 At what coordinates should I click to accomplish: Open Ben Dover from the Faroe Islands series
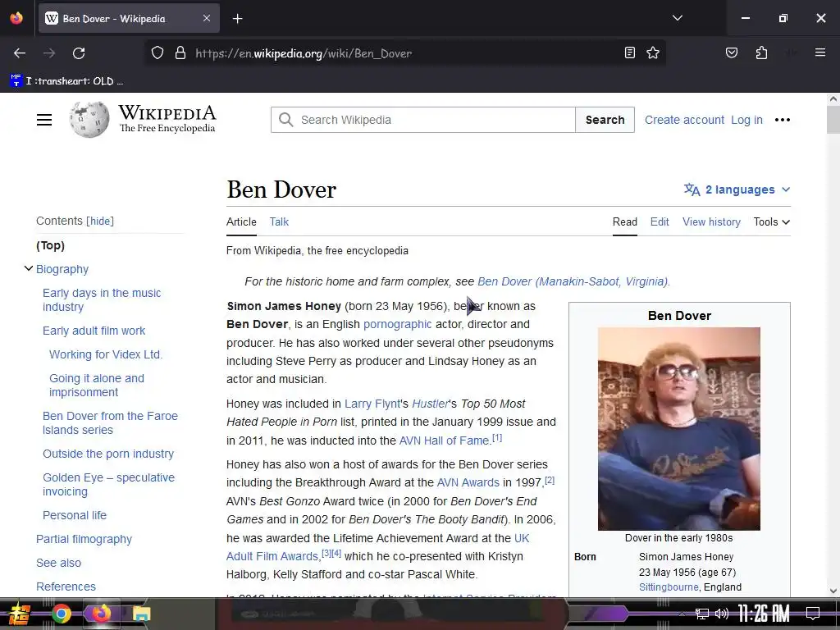tap(110, 422)
